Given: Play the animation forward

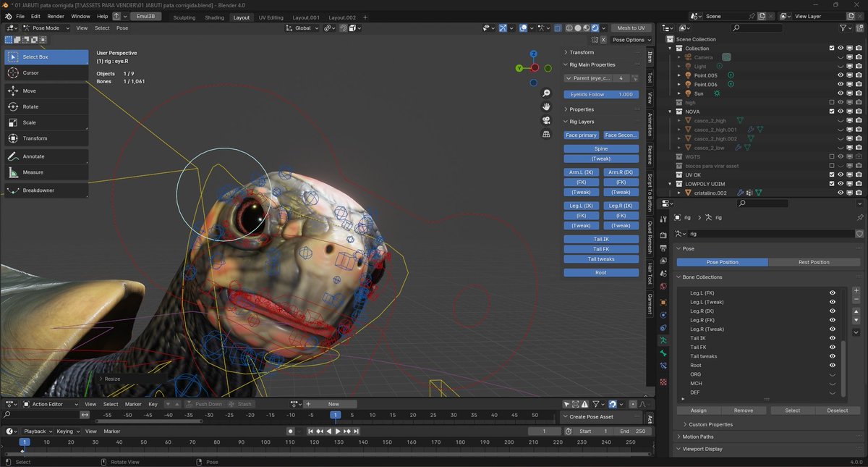Looking at the screenshot, I should pos(338,432).
